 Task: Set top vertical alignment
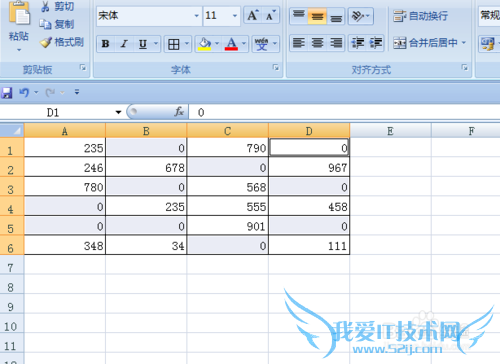coord(299,15)
